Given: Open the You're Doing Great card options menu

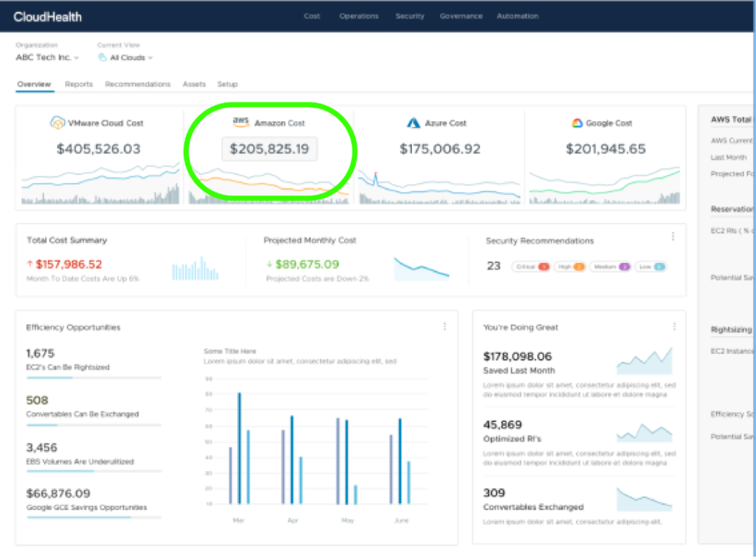Looking at the screenshot, I should click(674, 326).
